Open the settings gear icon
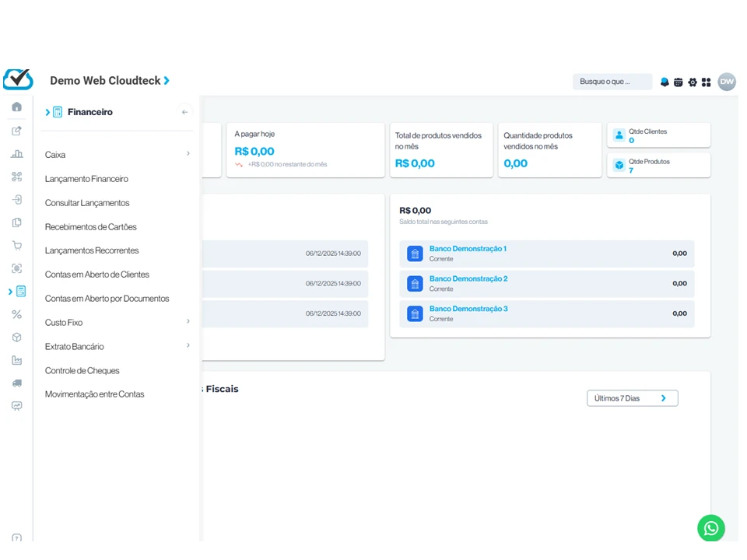The image size is (747, 560). [x=693, y=82]
